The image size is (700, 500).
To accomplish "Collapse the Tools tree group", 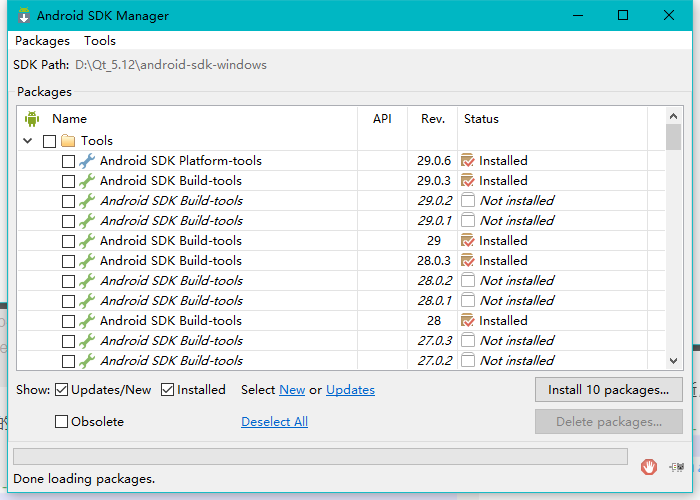I will point(28,141).
